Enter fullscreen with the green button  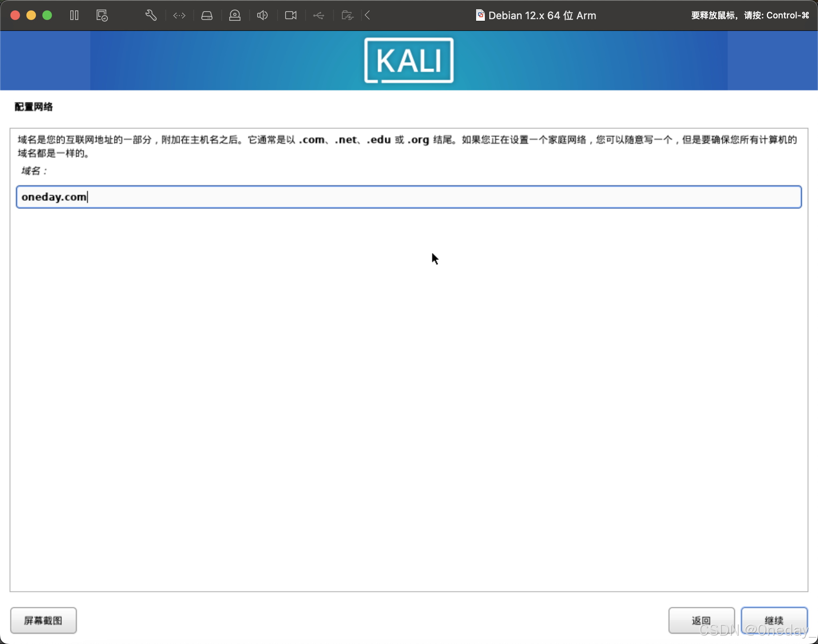click(x=48, y=15)
